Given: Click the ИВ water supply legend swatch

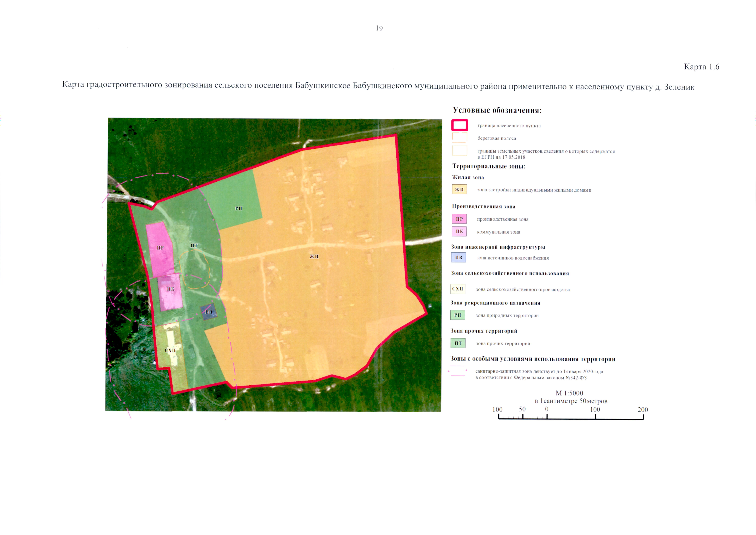Looking at the screenshot, I should 458,257.
